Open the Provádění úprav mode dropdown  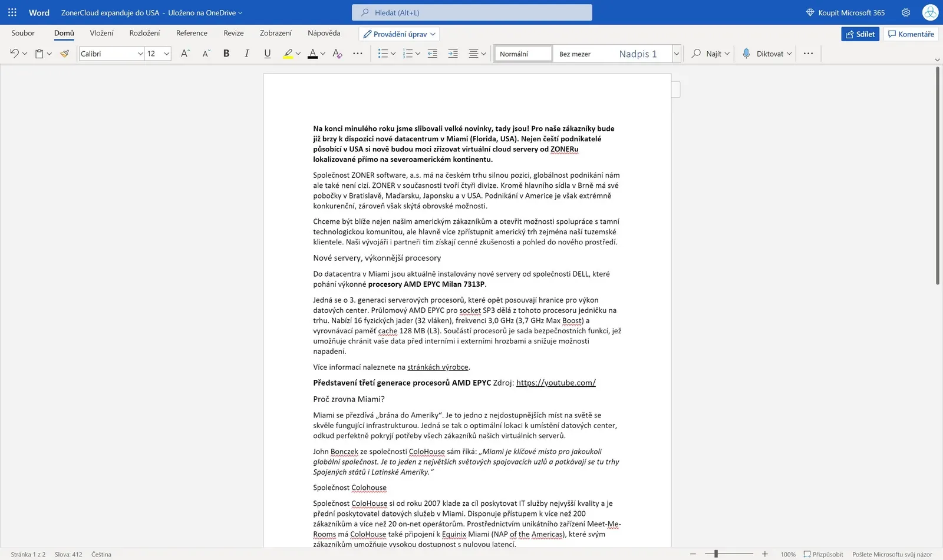(399, 34)
